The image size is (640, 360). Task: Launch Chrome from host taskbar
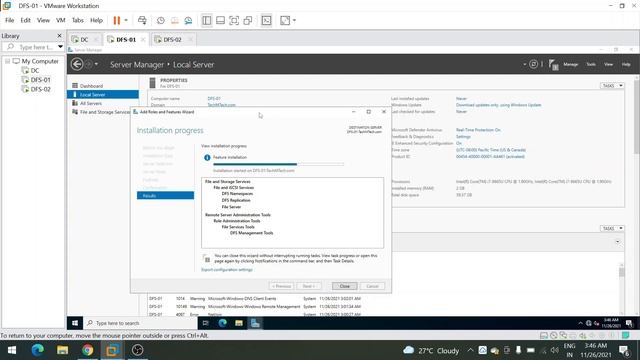click(87, 350)
